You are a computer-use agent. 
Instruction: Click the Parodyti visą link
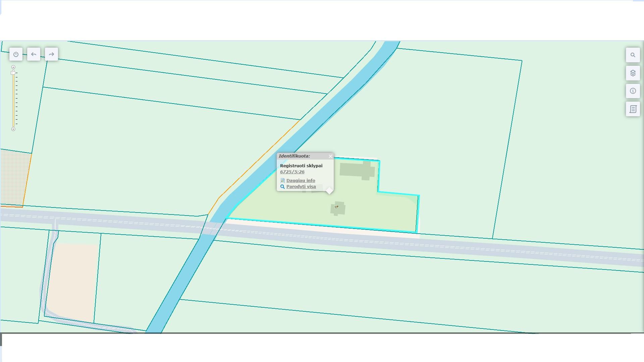pyautogui.click(x=301, y=187)
